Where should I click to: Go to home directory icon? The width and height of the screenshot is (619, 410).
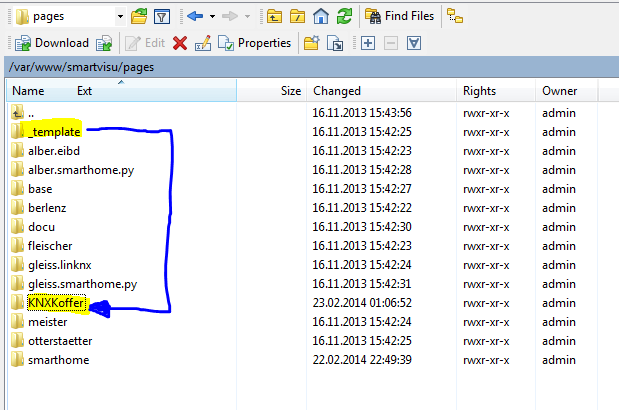point(321,16)
